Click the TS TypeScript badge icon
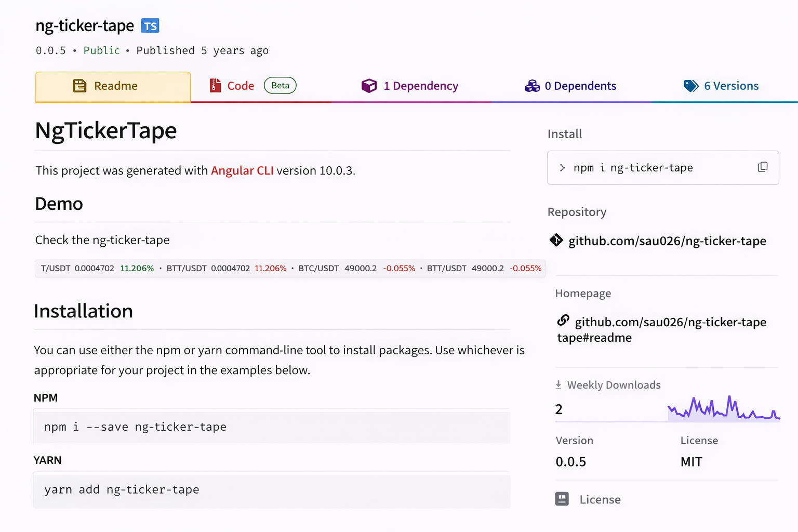The width and height of the screenshot is (798, 532). (150, 26)
